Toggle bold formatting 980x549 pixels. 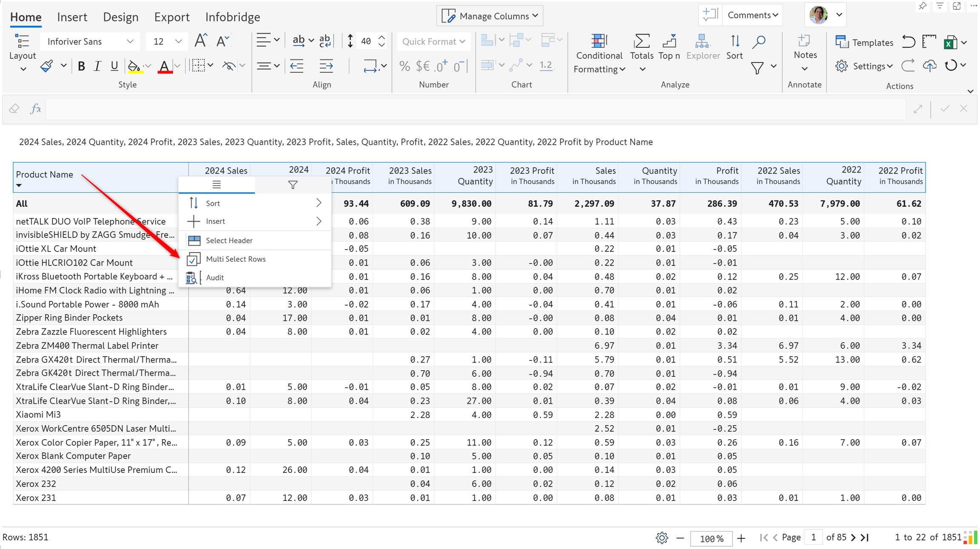[81, 66]
